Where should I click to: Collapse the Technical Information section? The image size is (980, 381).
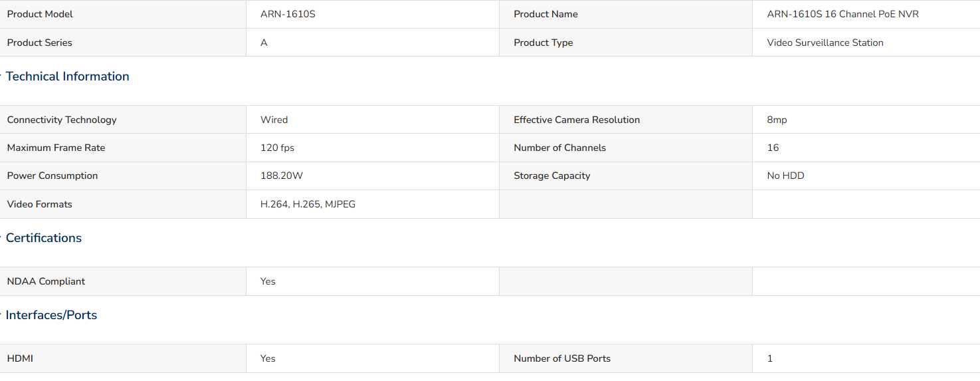[67, 76]
